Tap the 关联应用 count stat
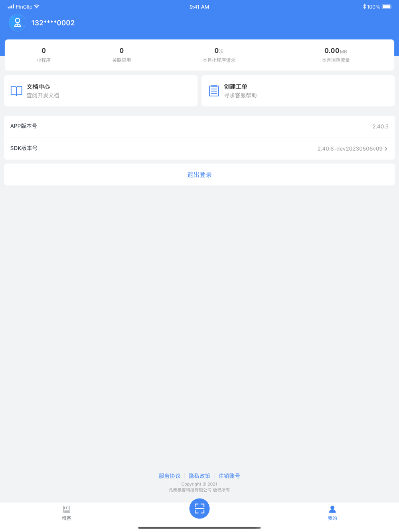Viewport: 399px width, 532px height. [121, 55]
